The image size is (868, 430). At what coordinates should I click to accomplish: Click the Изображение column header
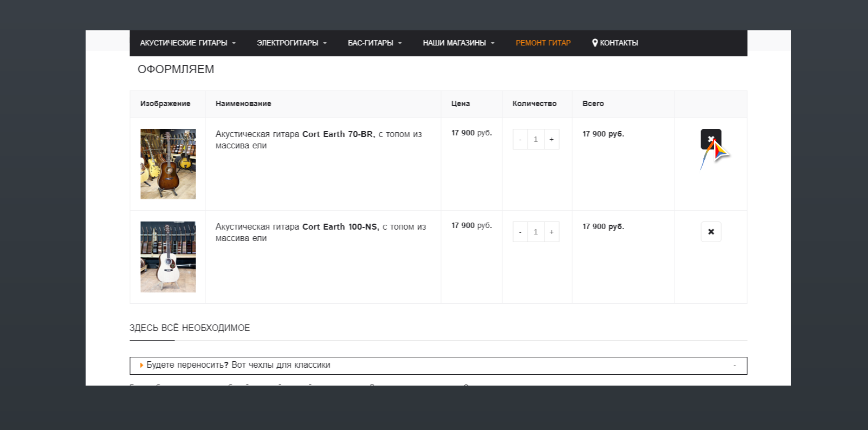point(165,103)
